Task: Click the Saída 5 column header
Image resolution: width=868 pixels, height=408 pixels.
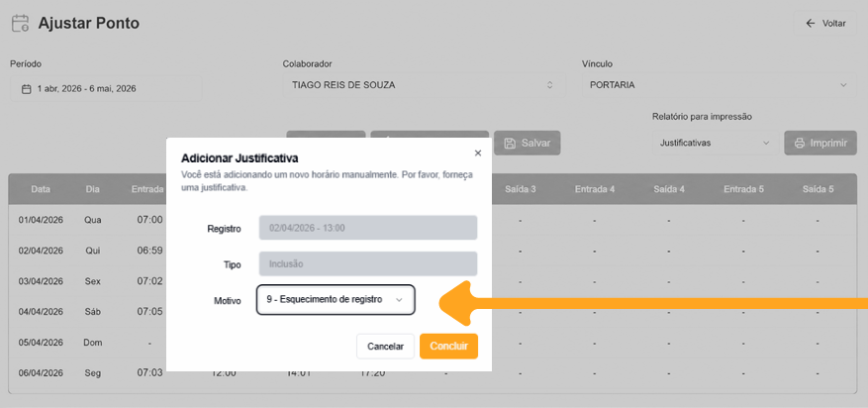Action: coord(818,189)
